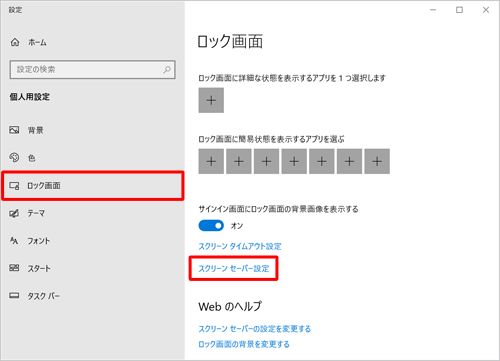Screen dimensions: 500x361
Task: Click seventh quick status plus tile
Action: pyautogui.click(x=377, y=161)
